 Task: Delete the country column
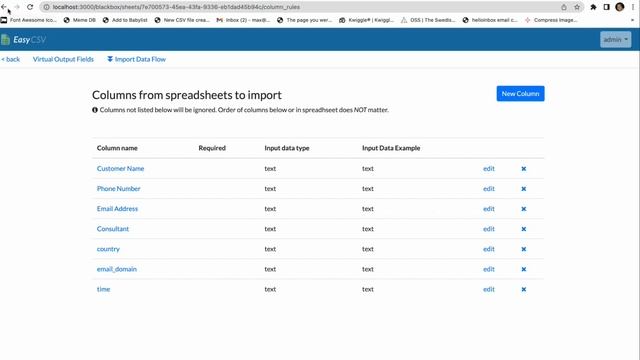coord(524,249)
